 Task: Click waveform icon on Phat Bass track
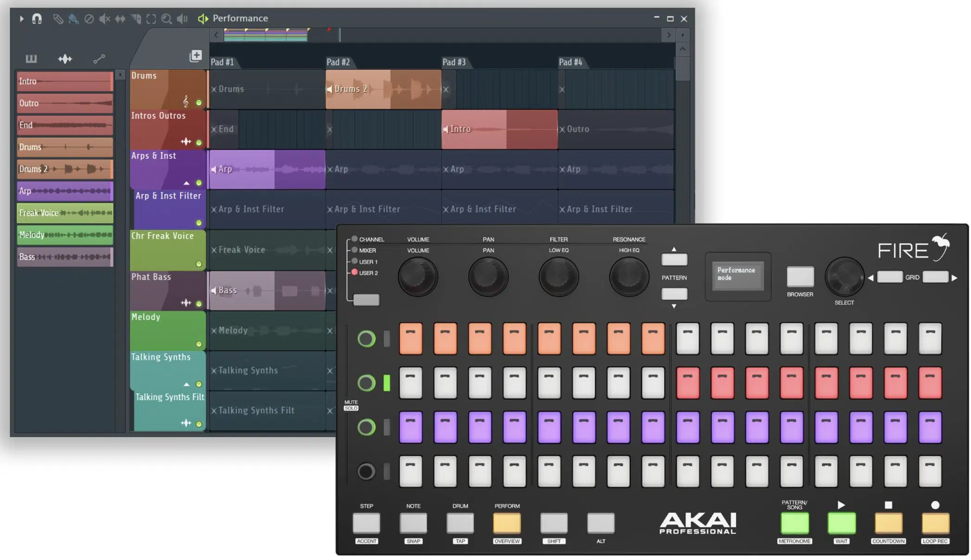(x=186, y=303)
